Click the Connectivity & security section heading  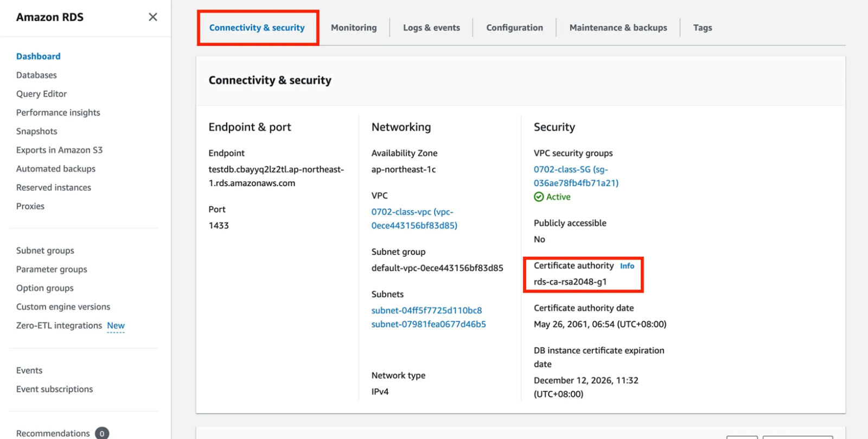tap(270, 80)
